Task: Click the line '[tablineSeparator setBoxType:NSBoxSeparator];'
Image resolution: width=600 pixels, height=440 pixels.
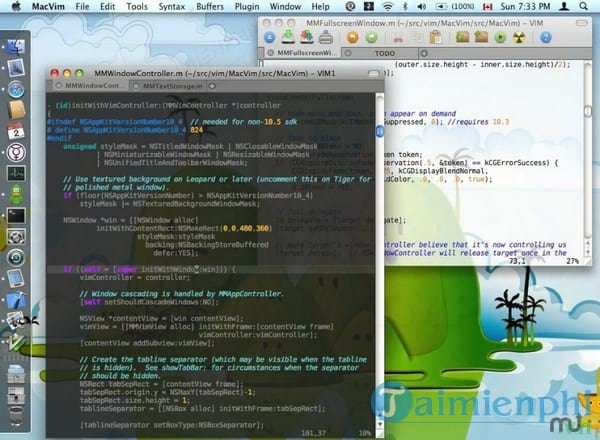Action: coord(172,425)
